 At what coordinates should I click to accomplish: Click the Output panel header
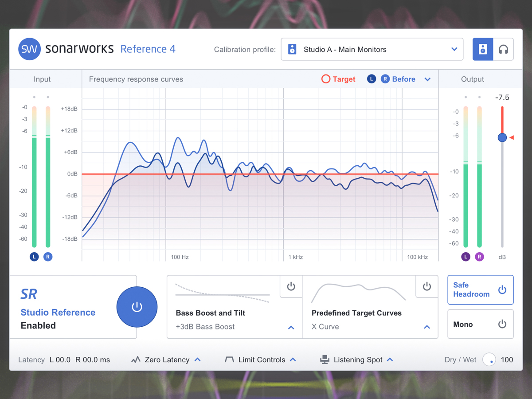pyautogui.click(x=473, y=79)
